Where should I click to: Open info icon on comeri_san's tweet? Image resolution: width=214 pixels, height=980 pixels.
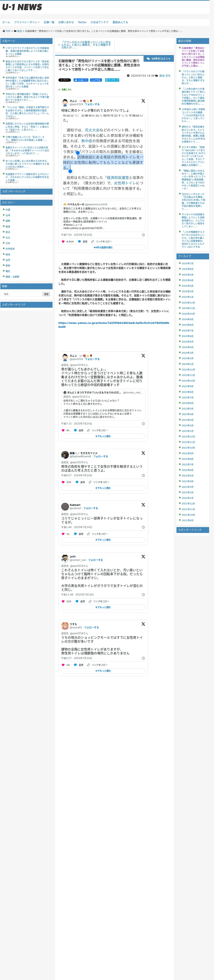pos(143,595)
